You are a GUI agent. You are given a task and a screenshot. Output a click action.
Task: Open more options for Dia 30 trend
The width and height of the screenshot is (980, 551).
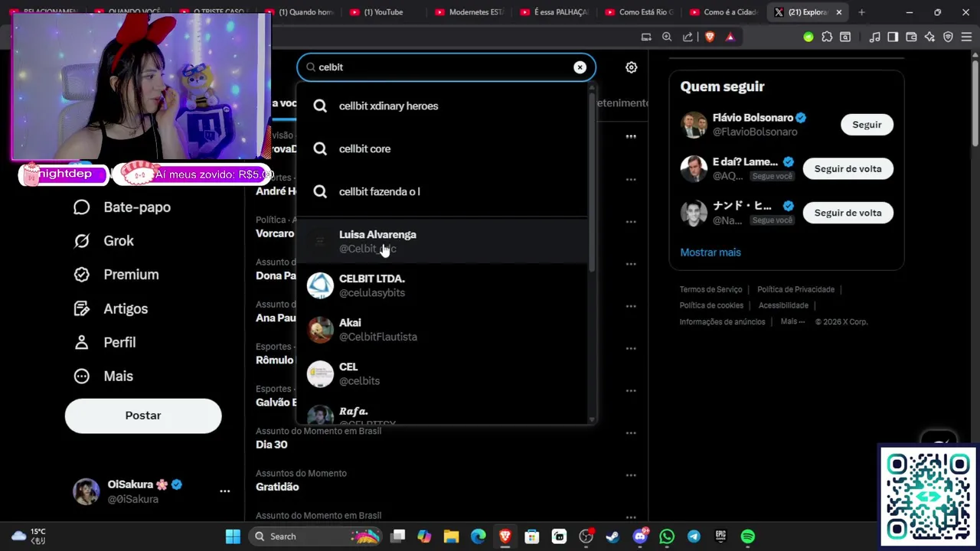click(x=631, y=432)
